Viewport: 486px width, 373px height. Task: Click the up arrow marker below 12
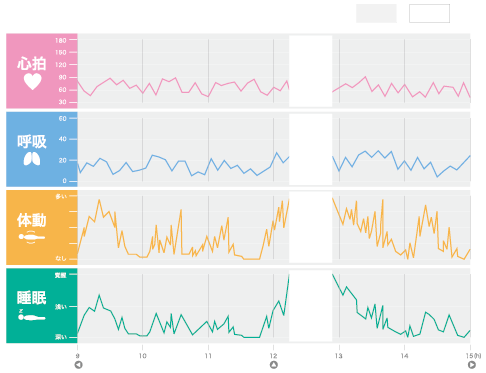point(274,365)
